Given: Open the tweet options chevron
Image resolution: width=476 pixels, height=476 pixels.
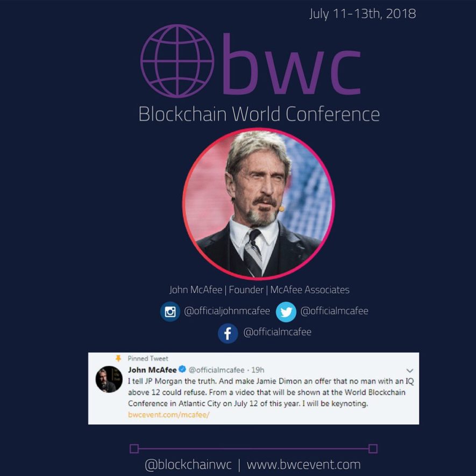Looking at the screenshot, I should 409,371.
